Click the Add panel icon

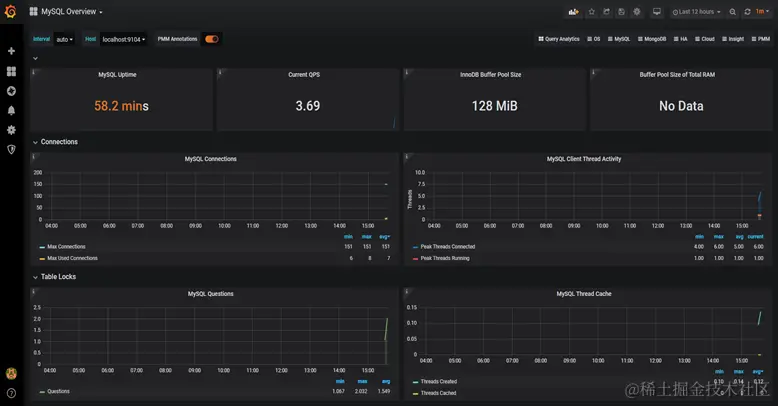click(574, 12)
